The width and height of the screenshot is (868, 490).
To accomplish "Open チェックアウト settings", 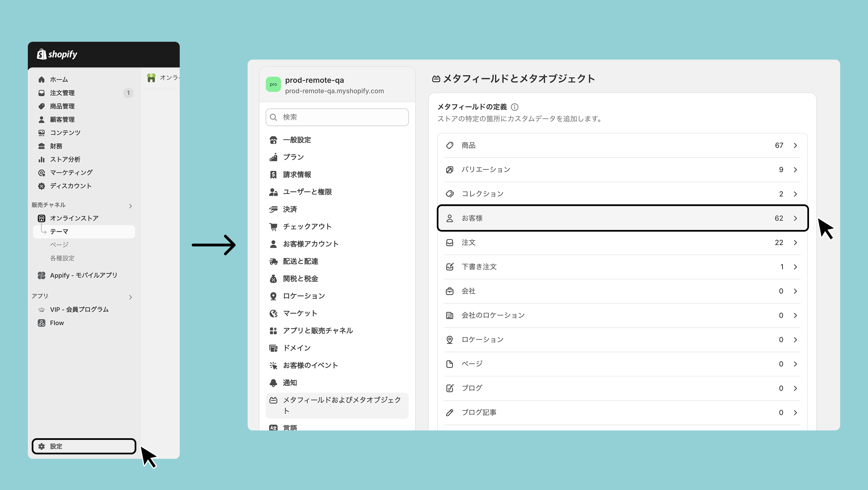I will tap(307, 226).
